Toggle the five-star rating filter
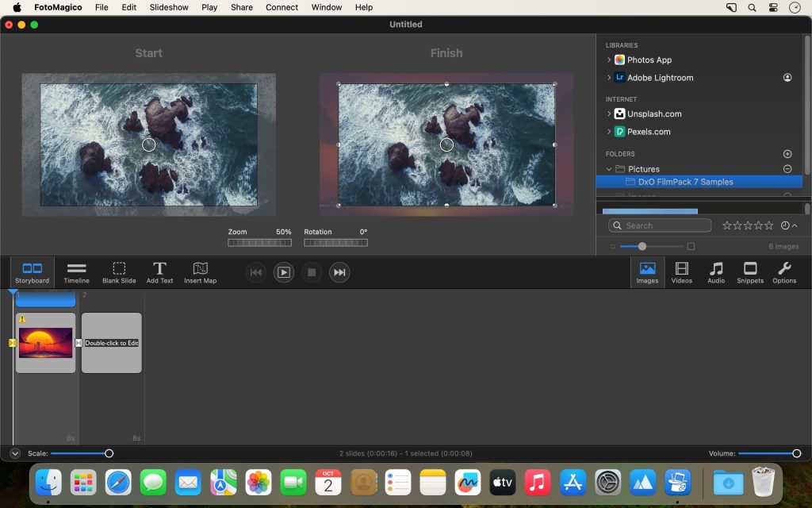Screen dimensions: 812x508 pyautogui.click(x=768, y=225)
